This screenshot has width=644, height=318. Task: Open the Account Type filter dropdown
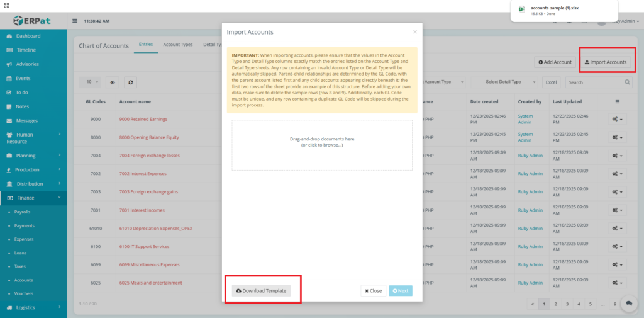[443, 82]
